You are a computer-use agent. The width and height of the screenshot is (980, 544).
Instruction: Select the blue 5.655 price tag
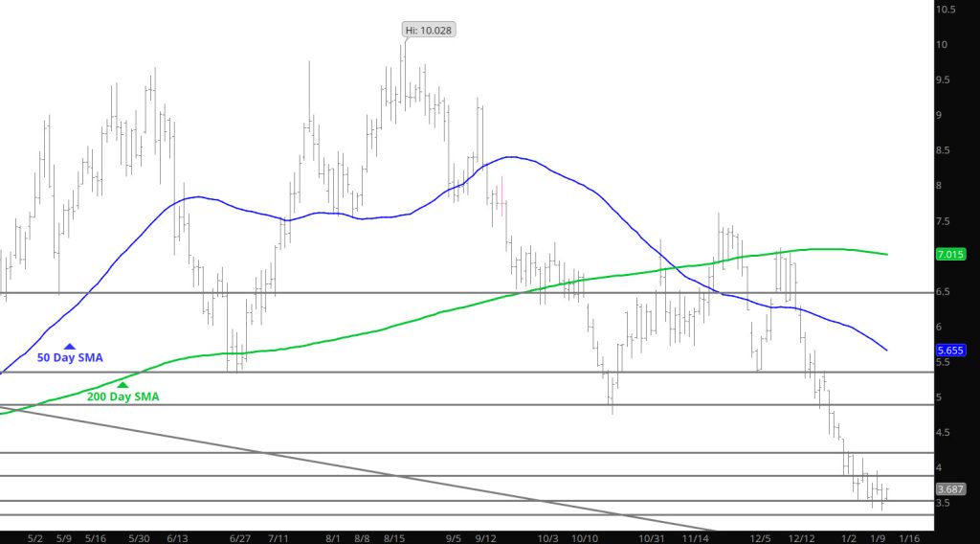coord(948,351)
